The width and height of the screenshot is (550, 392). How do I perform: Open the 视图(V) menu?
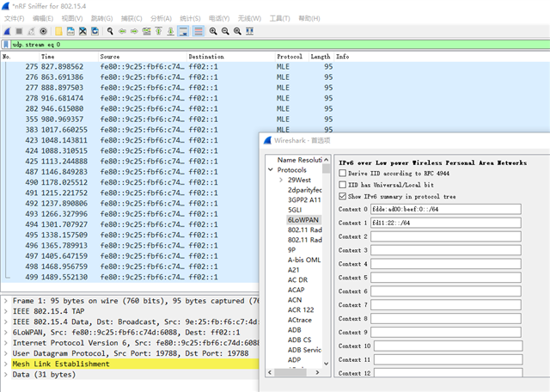(72, 18)
